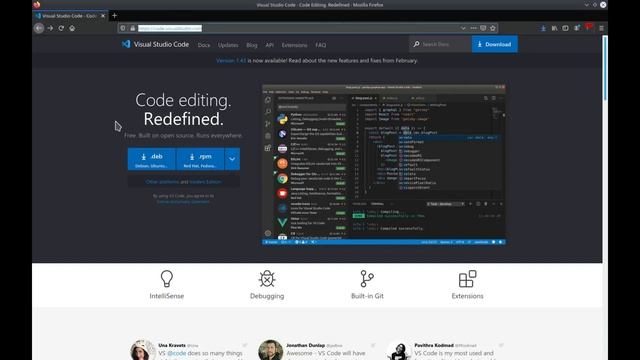The image size is (640, 360).
Task: Open the Firefox home page icon
Action: point(72,28)
